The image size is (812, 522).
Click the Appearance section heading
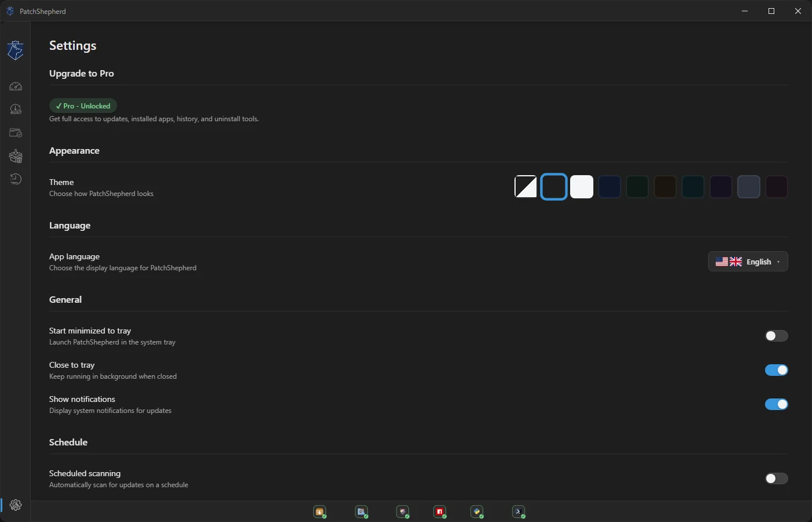pyautogui.click(x=74, y=151)
